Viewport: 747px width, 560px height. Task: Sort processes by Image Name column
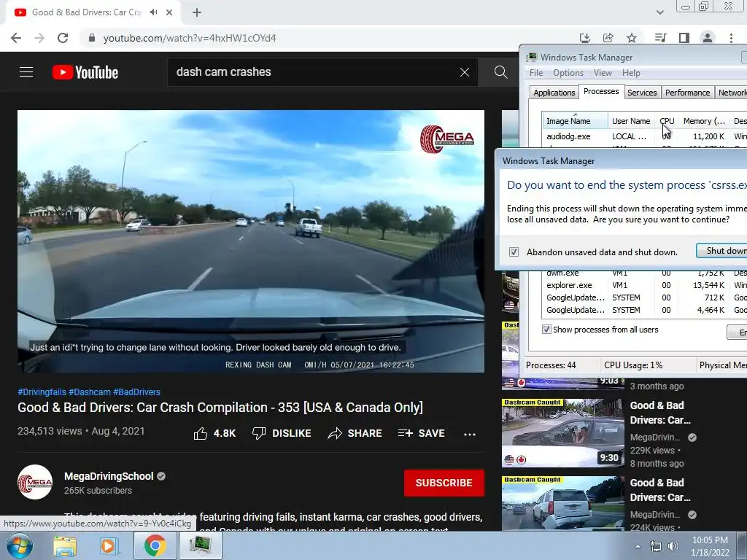click(575, 121)
